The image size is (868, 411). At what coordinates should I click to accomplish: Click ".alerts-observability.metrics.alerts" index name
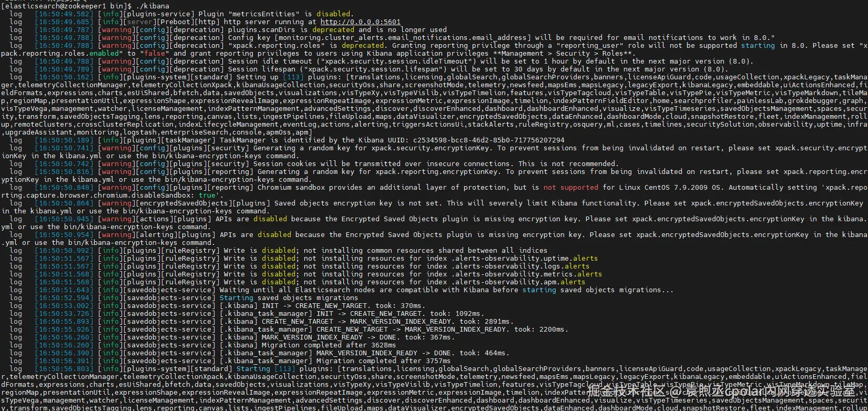527,274
